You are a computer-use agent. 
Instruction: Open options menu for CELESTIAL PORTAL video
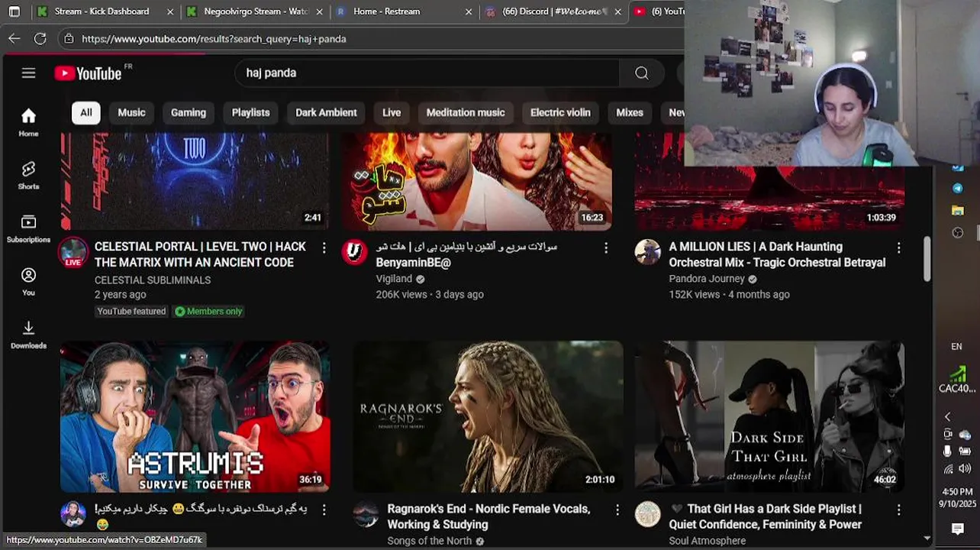click(324, 247)
